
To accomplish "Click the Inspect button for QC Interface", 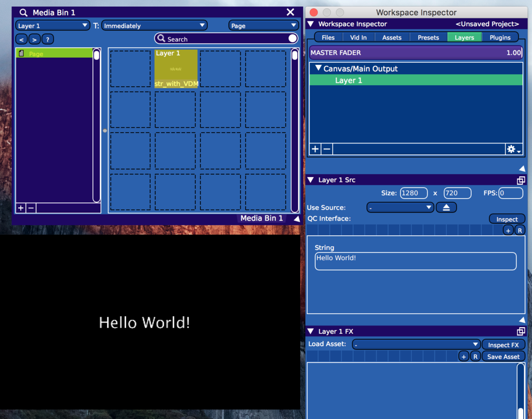I will pyautogui.click(x=507, y=219).
